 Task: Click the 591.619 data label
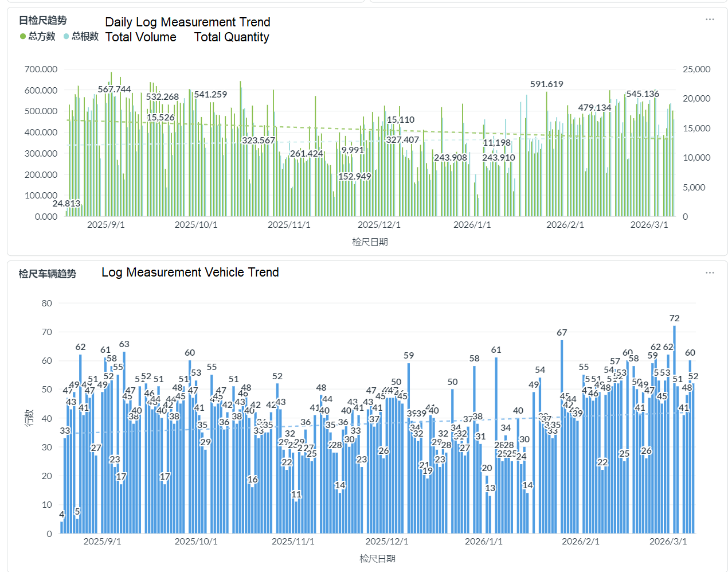click(x=546, y=84)
